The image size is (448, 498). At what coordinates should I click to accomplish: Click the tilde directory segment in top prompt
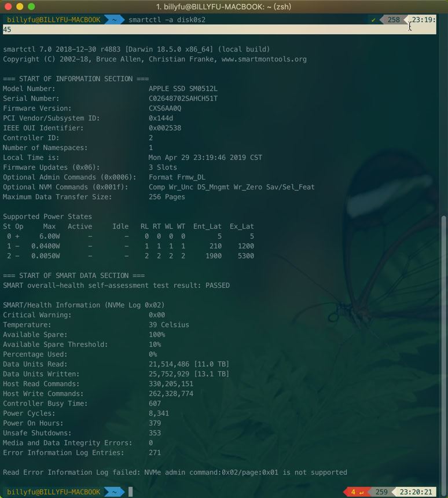(114, 20)
